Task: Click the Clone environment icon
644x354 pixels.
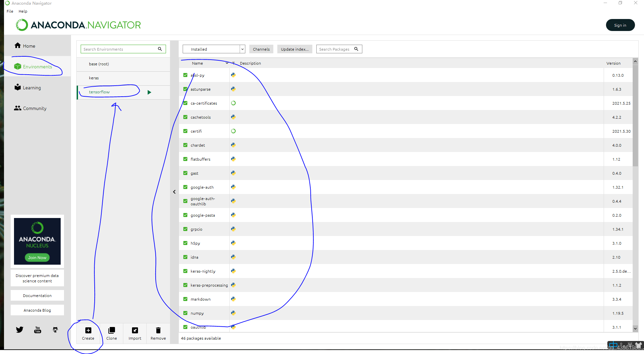Action: pos(111,330)
